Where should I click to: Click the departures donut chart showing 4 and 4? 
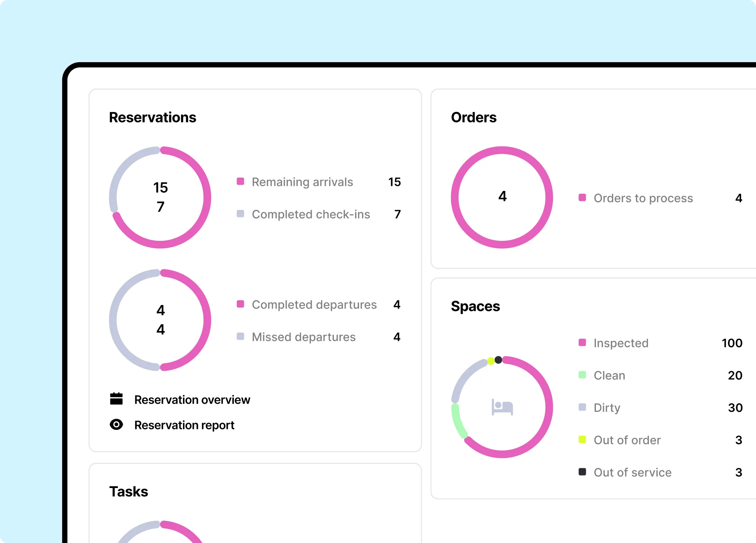point(160,320)
